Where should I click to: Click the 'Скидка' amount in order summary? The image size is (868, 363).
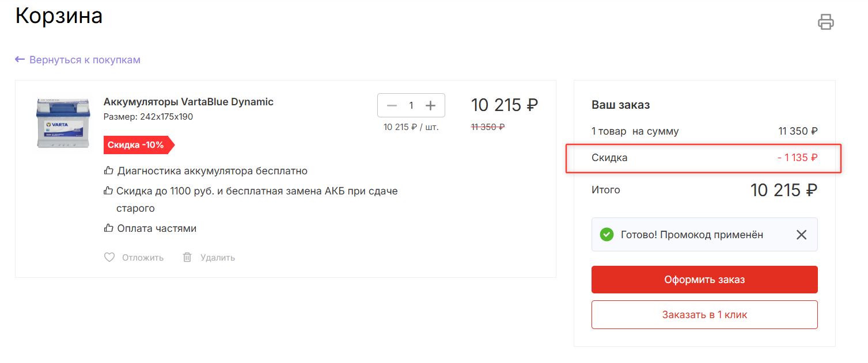click(797, 158)
